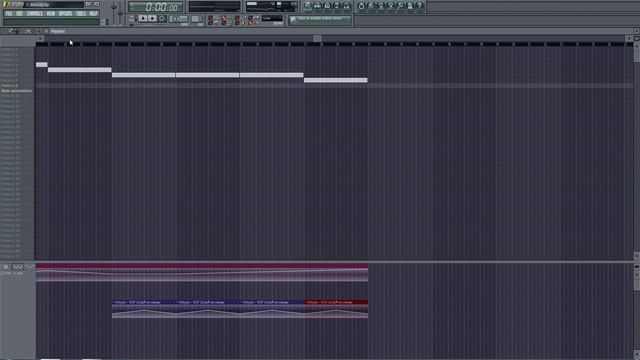Select the Main automation row
The image size is (640, 360).
[x=17, y=91]
